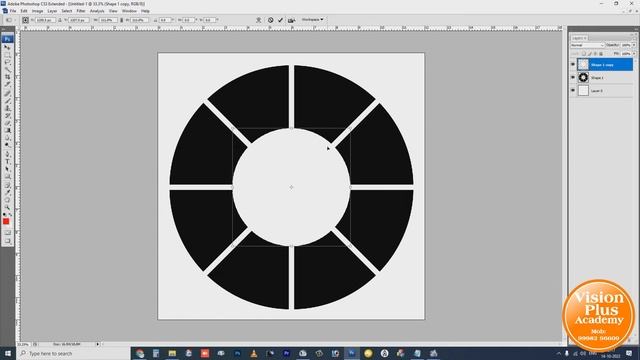
Task: Open the Layer menu
Action: (x=52, y=11)
